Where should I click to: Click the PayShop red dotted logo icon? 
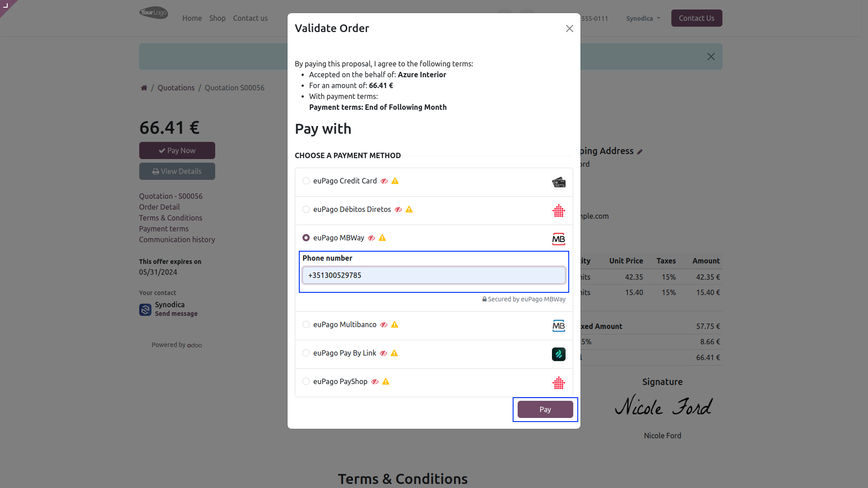pyautogui.click(x=559, y=383)
